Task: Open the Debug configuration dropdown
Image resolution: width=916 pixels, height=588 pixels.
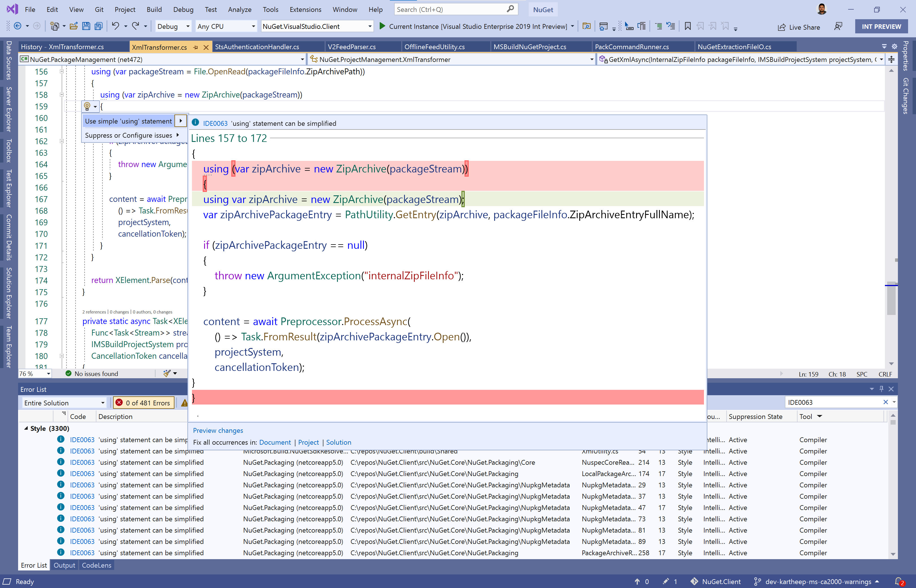Action: 187,26
